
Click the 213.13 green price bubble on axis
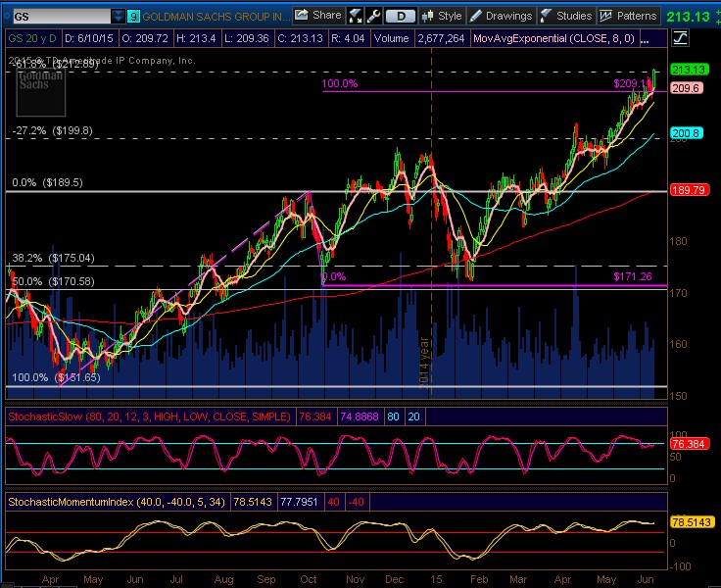tap(690, 70)
